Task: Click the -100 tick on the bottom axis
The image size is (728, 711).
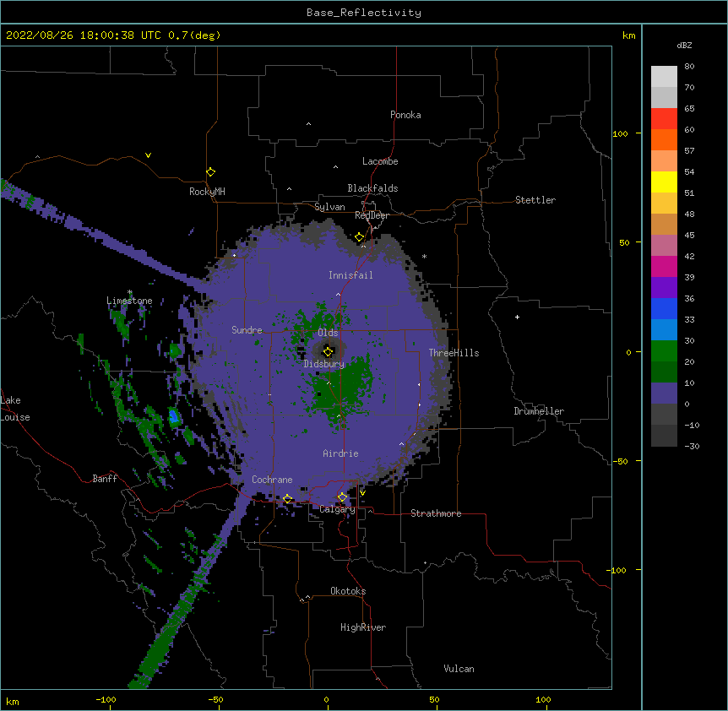Action: (106, 699)
